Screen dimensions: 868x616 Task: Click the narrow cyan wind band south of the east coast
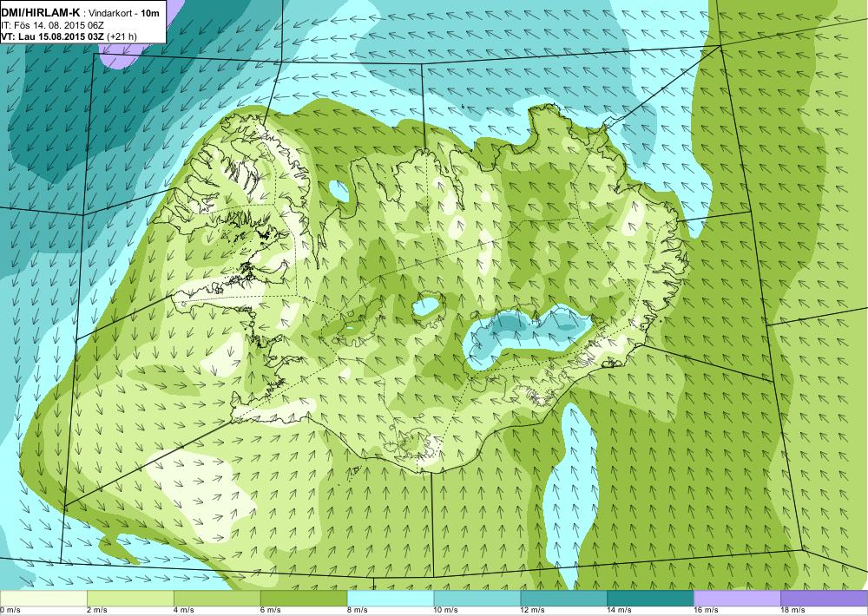tap(571, 493)
